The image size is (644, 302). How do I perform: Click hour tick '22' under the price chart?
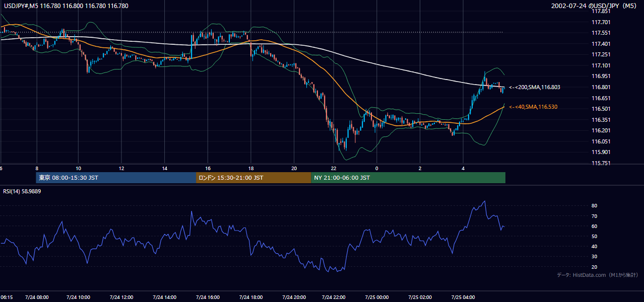(334, 168)
